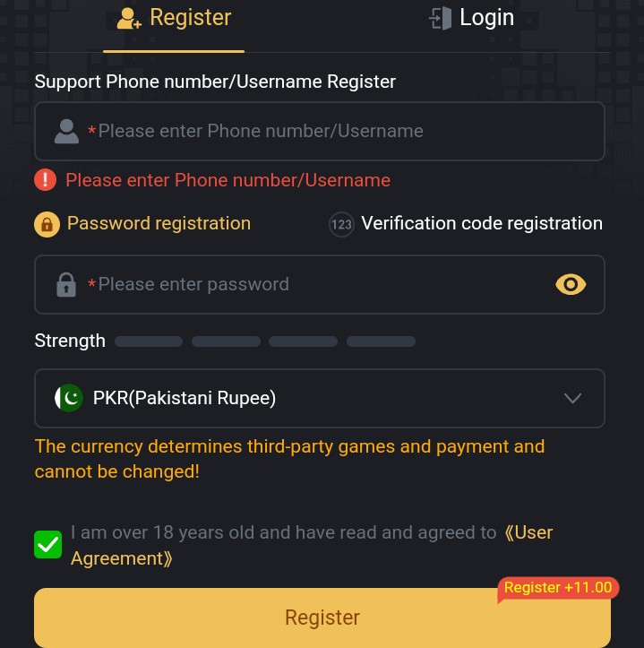The image size is (644, 648).
Task: Switch to the Login tab
Action: point(471,19)
